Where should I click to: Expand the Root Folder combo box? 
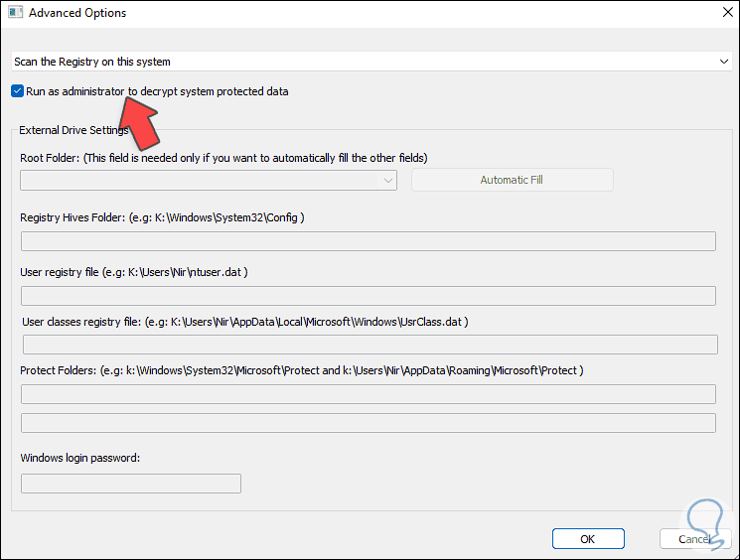coord(209,180)
